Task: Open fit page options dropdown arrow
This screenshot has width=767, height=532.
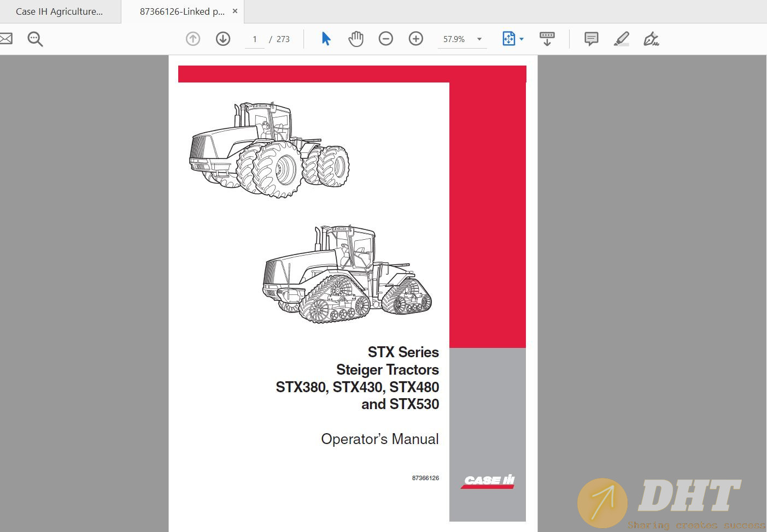Action: click(x=522, y=39)
